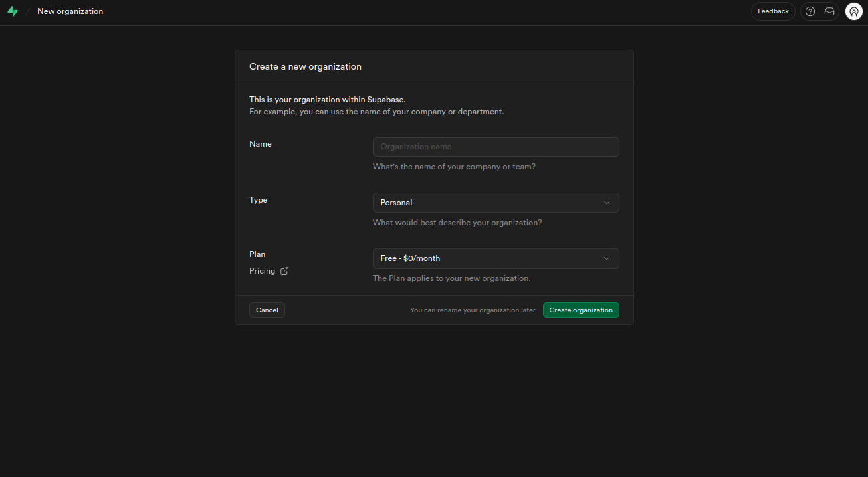Open the inbox notifications icon
This screenshot has width=868, height=477.
pyautogui.click(x=829, y=11)
